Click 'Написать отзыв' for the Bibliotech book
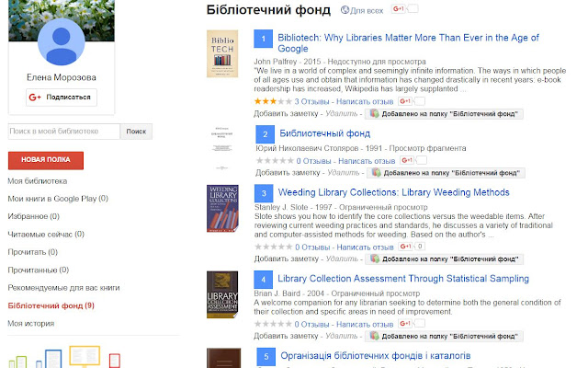The height and width of the screenshot is (368, 588). pyautogui.click(x=365, y=101)
